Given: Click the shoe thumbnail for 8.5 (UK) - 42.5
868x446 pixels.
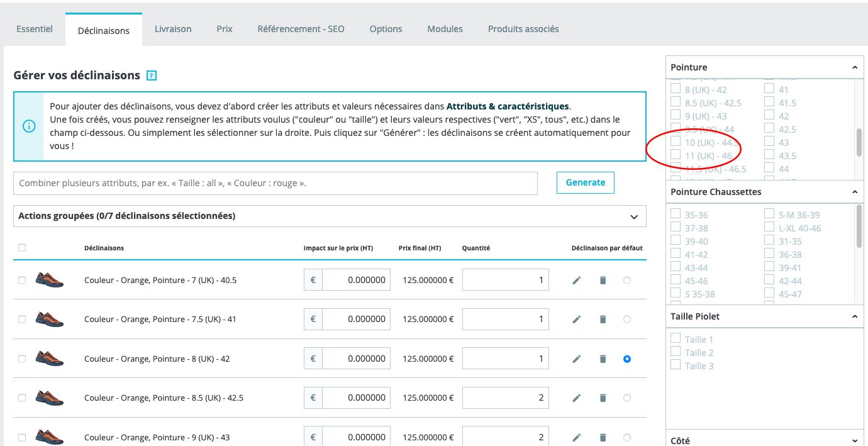Looking at the screenshot, I should point(50,398).
